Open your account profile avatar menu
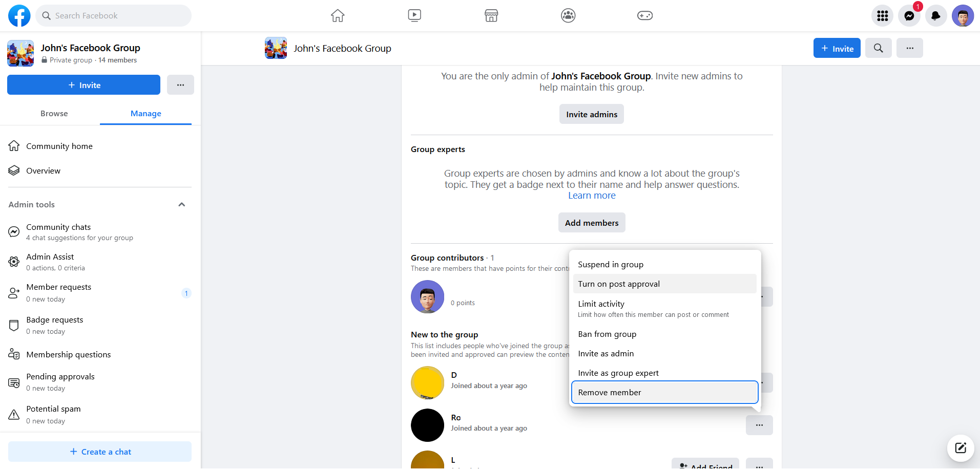 coord(963,16)
